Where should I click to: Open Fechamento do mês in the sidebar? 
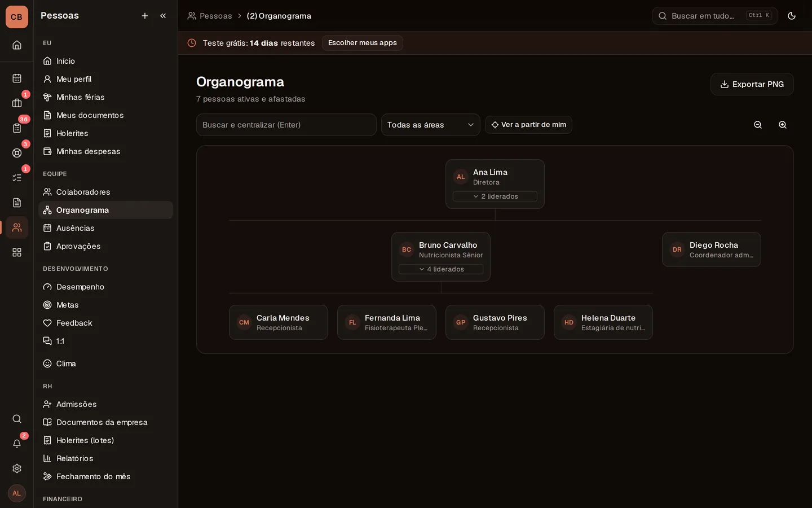click(105, 476)
